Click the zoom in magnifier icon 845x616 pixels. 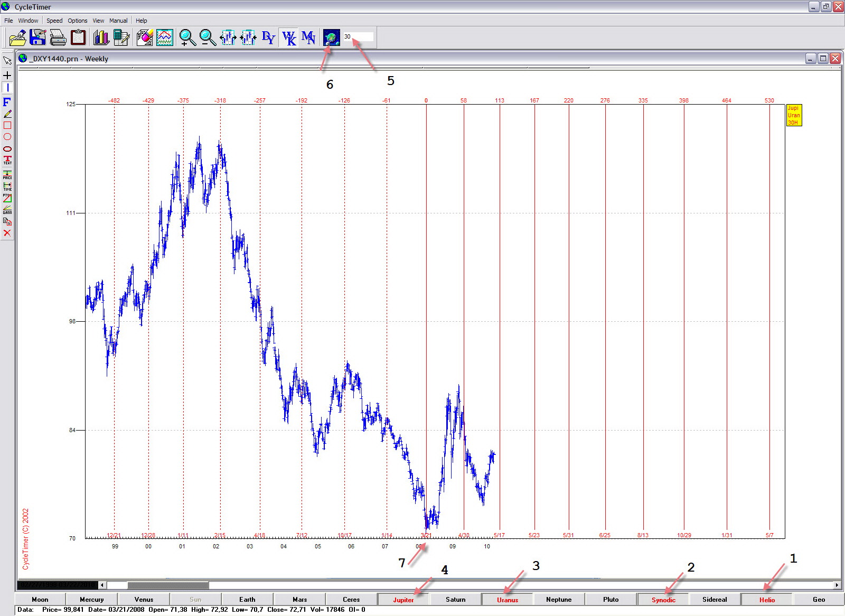(x=187, y=38)
